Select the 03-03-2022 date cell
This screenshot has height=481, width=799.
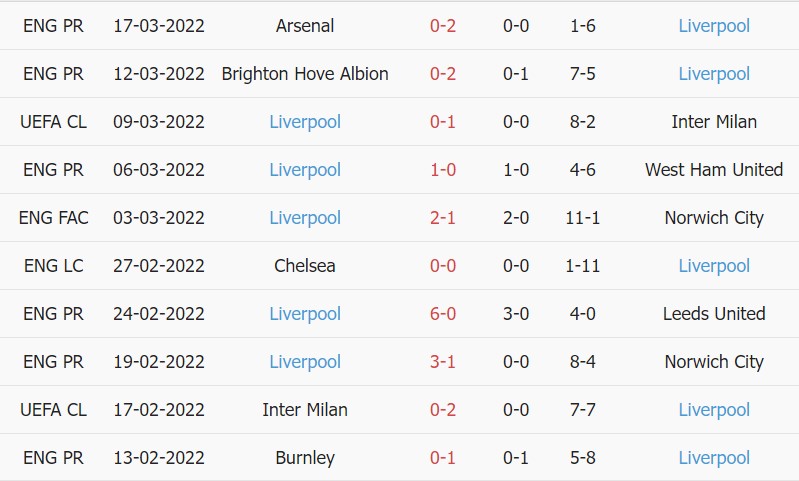(x=158, y=218)
